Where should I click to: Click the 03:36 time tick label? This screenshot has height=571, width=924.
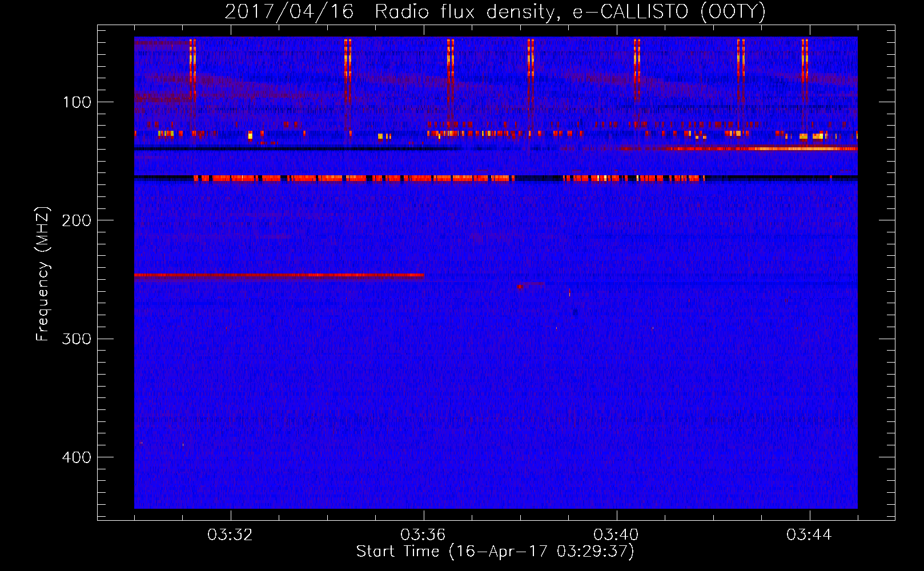pos(423,535)
